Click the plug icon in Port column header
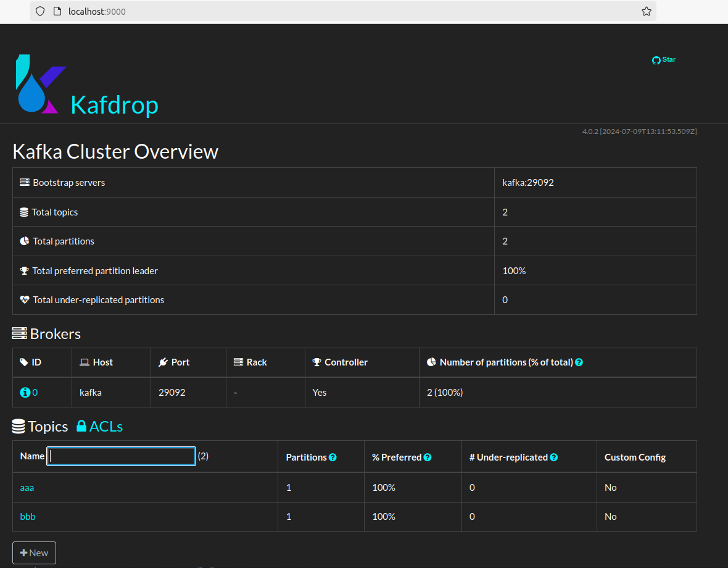 163,362
